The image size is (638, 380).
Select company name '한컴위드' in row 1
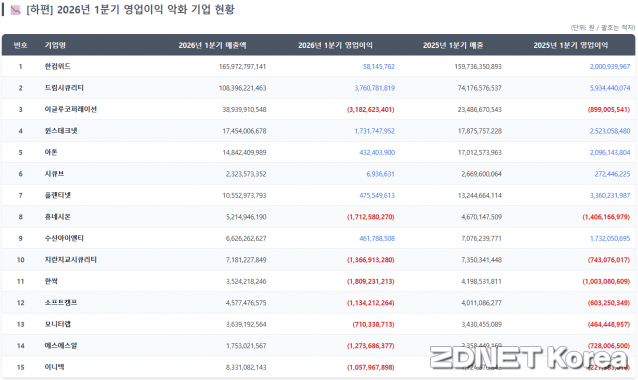click(58, 66)
